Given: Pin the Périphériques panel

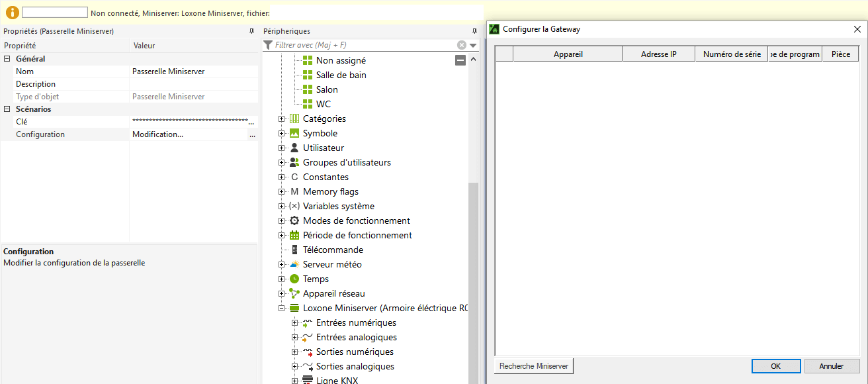Looking at the screenshot, I should (x=474, y=31).
